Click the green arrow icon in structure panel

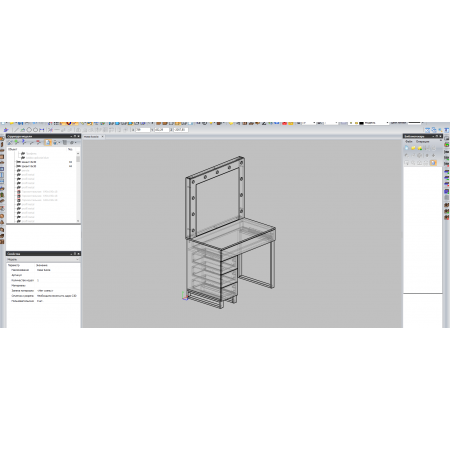[16, 142]
